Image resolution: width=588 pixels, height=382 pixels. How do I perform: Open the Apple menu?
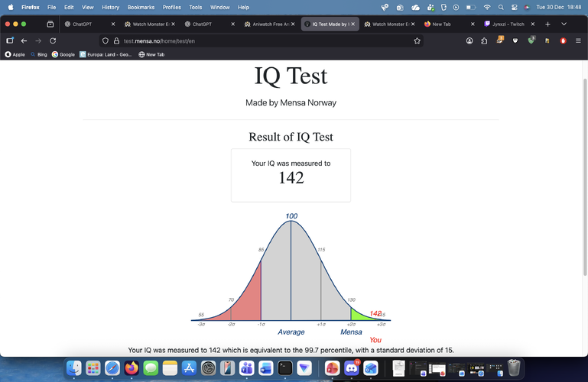point(11,7)
